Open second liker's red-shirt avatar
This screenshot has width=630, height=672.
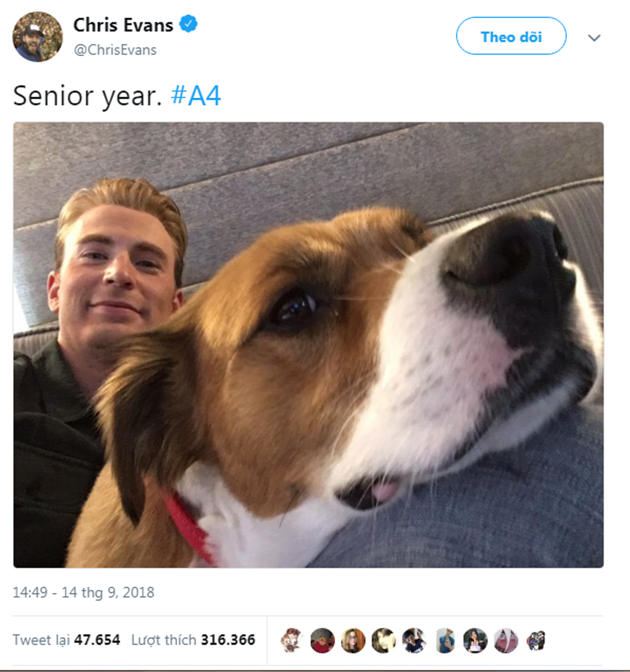pos(322,640)
